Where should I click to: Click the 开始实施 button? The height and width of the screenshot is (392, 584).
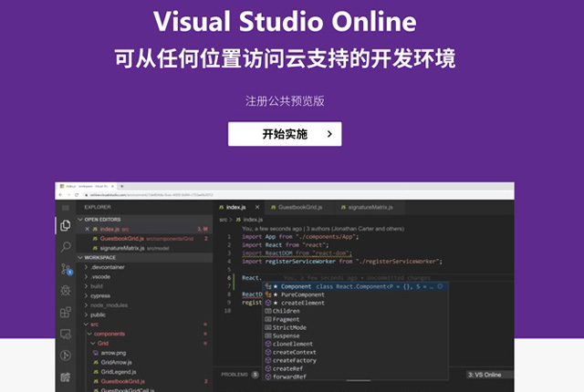tap(285, 134)
